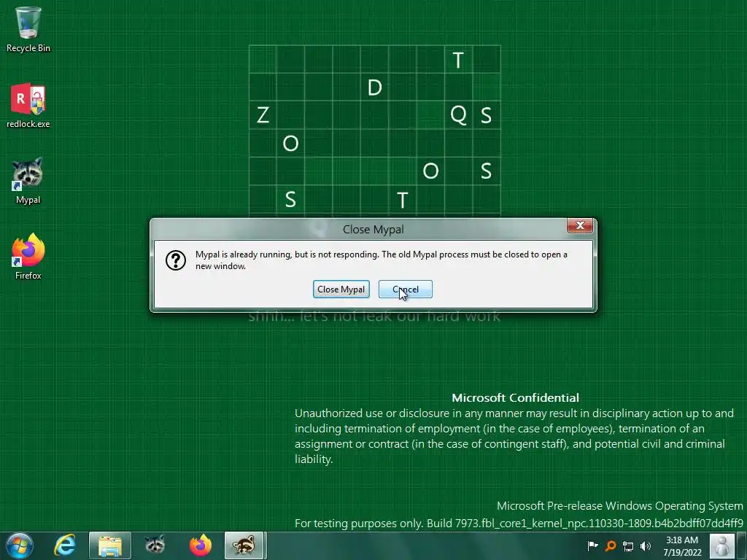
Task: Click the Close Mypal dialog title text
Action: pos(373,230)
